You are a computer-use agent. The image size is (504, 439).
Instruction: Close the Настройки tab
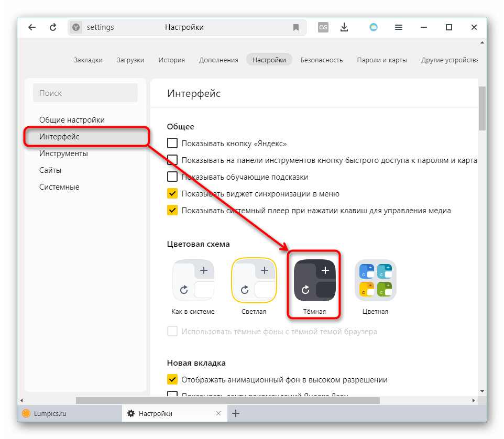coord(218,413)
